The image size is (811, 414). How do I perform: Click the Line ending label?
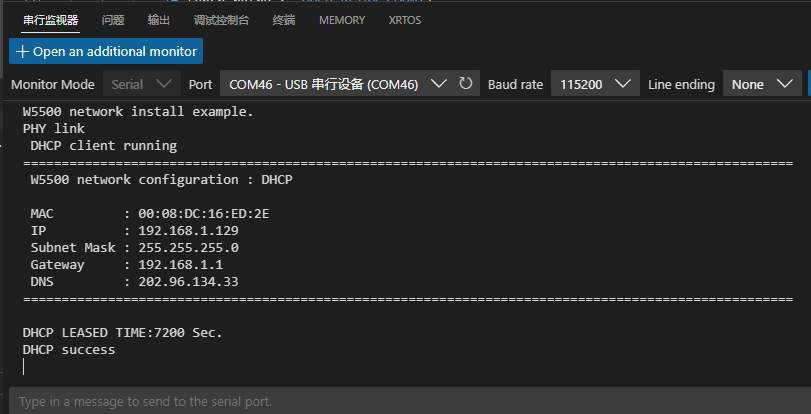point(681,84)
